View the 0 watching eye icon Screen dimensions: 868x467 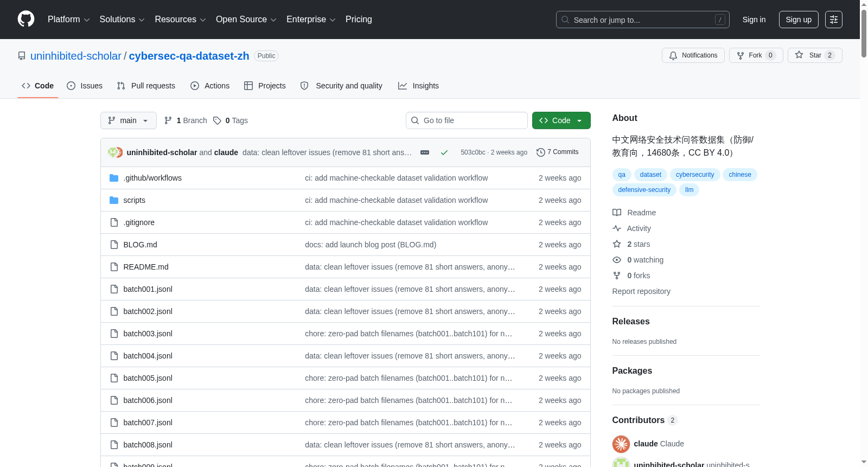(617, 260)
